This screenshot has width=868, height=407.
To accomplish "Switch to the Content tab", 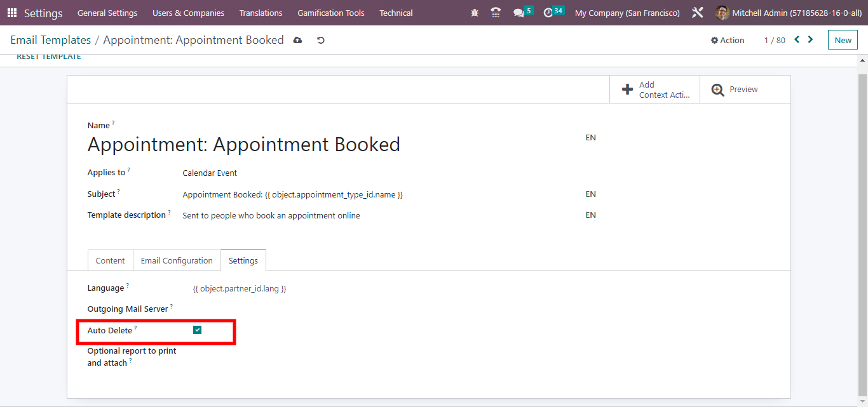I will [x=111, y=260].
